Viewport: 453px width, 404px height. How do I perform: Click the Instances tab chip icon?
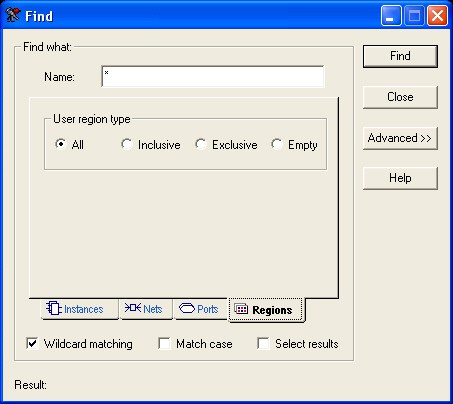point(54,308)
